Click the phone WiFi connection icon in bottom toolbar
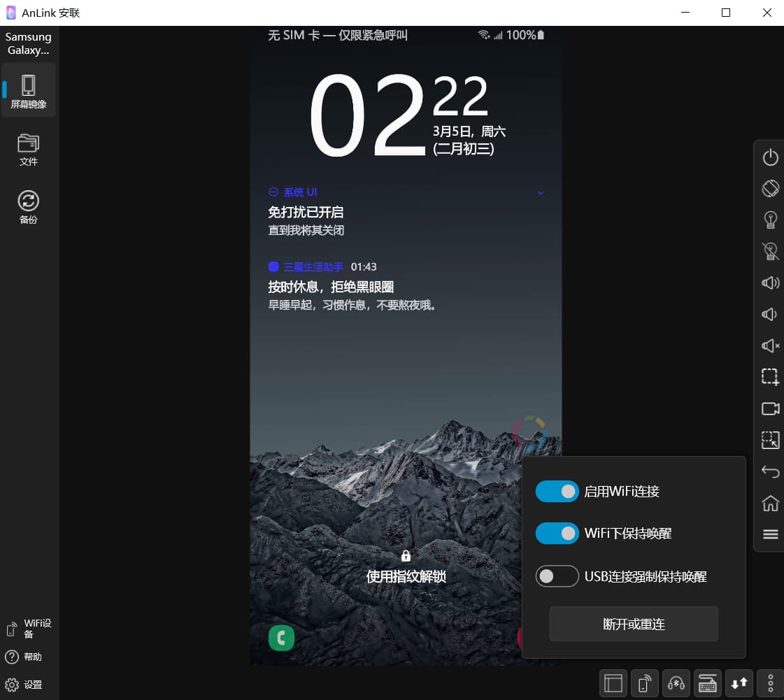This screenshot has height=700, width=784. coord(645,683)
